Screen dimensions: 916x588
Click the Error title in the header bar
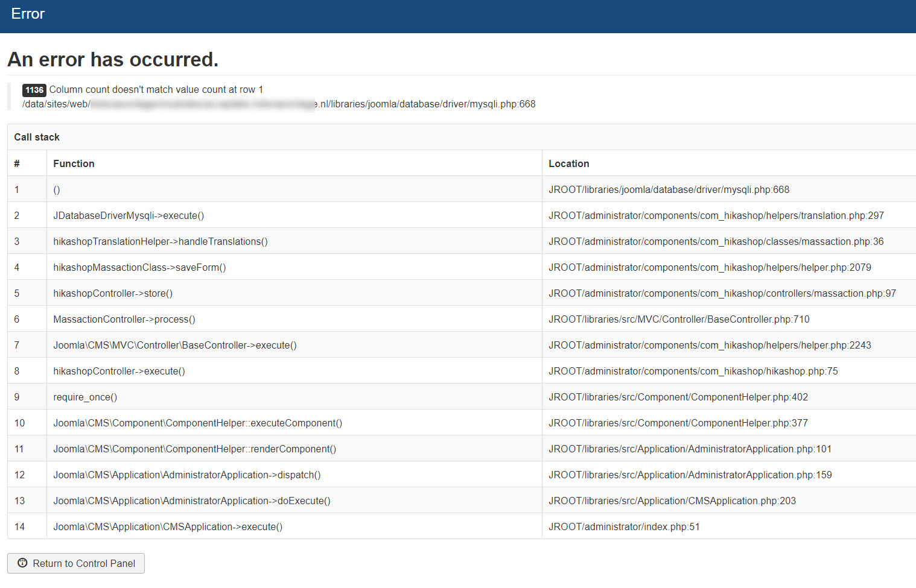tap(28, 14)
